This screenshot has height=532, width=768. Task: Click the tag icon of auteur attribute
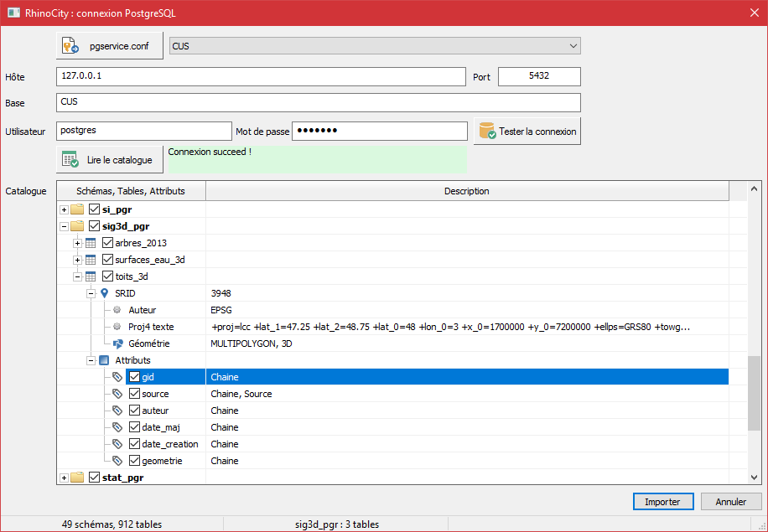[117, 411]
